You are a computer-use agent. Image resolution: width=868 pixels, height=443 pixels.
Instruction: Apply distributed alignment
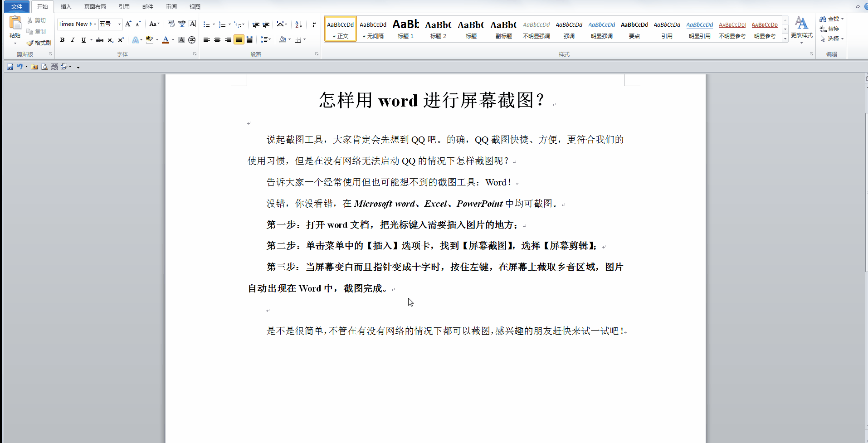coord(249,39)
